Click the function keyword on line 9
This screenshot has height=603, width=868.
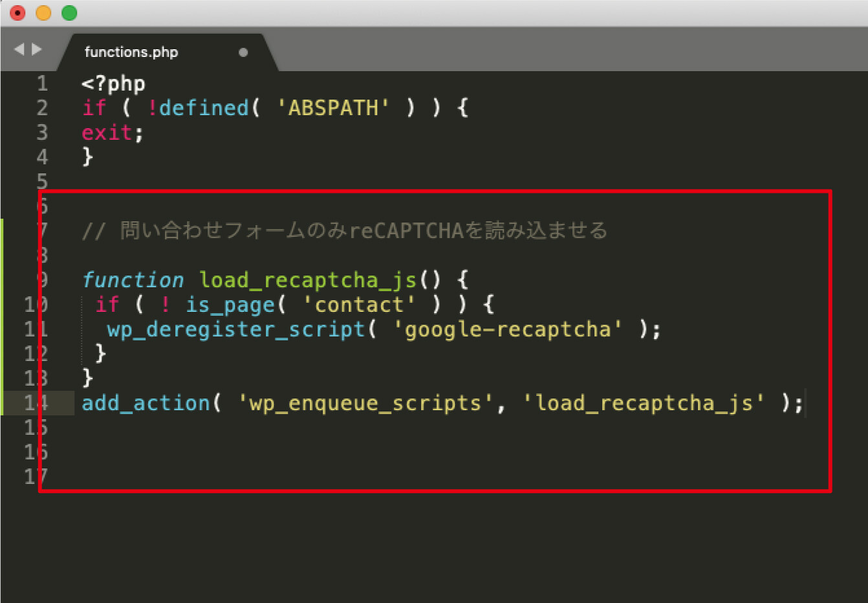pyautogui.click(x=133, y=280)
